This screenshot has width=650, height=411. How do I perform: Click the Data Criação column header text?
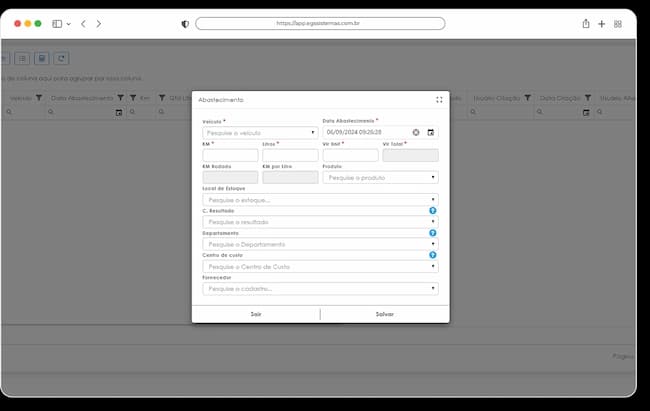point(560,98)
